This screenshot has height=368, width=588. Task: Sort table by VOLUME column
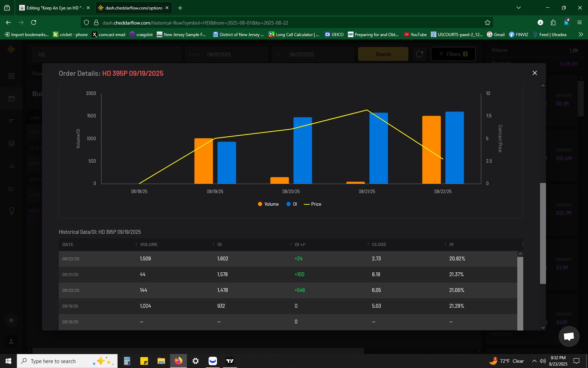(149, 244)
